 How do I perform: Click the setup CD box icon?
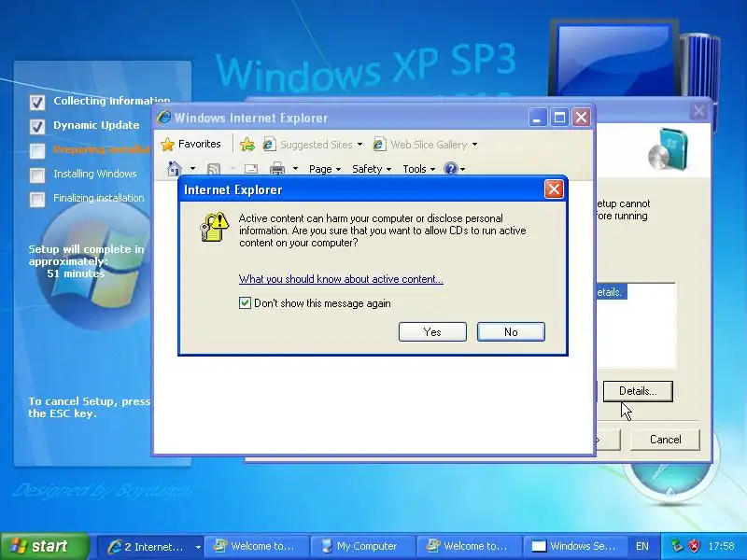pyautogui.click(x=669, y=149)
